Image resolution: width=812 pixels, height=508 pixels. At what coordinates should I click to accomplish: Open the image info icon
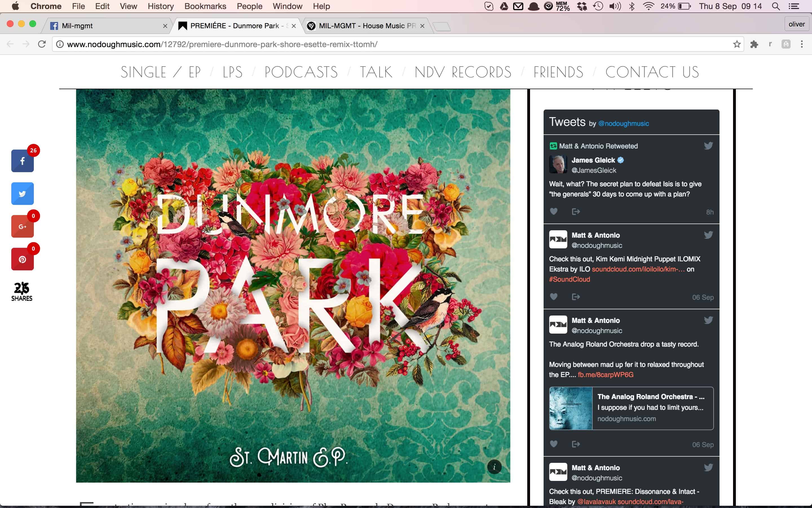494,467
